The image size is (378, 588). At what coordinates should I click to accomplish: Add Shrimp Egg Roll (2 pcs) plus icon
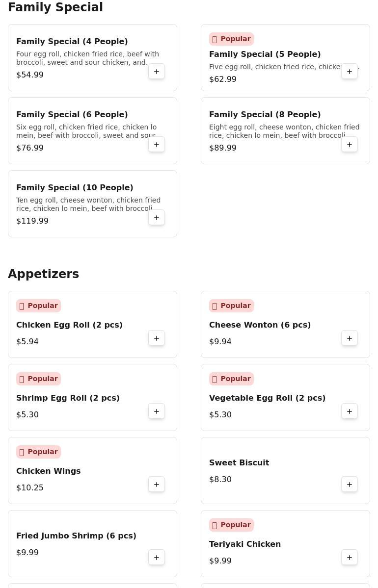157,411
